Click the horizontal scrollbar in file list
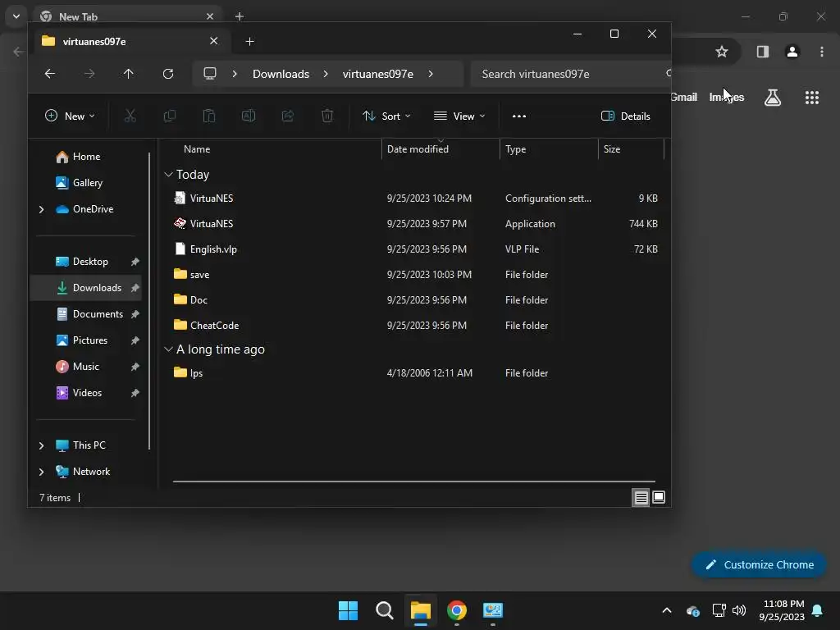The width and height of the screenshot is (840, 630). click(414, 481)
